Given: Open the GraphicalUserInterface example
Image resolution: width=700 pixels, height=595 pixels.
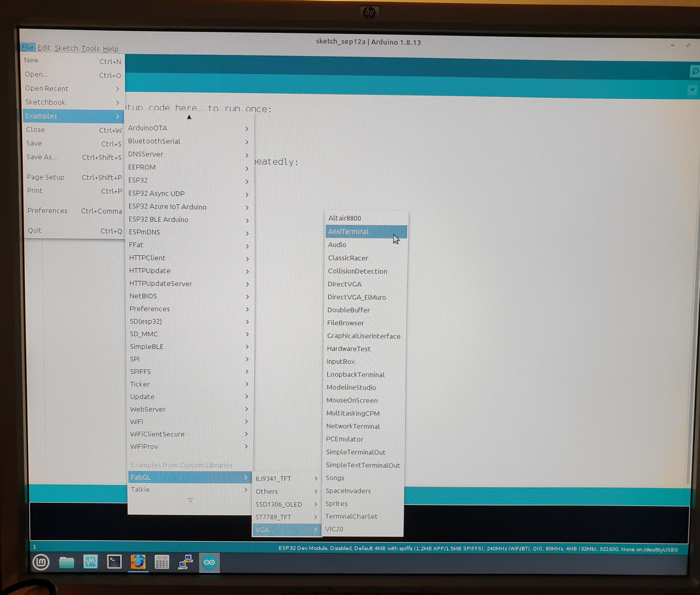Looking at the screenshot, I should (x=365, y=336).
